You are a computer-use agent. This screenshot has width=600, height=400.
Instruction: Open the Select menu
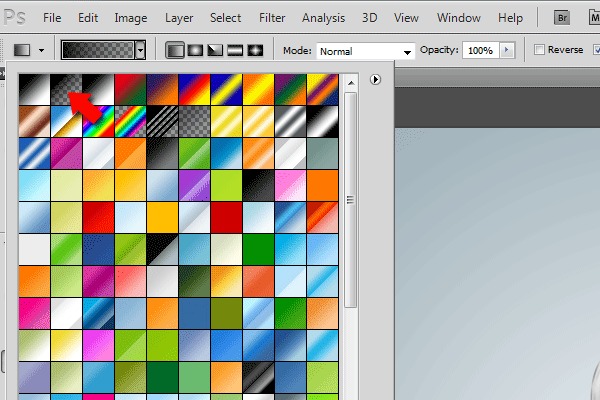click(225, 18)
